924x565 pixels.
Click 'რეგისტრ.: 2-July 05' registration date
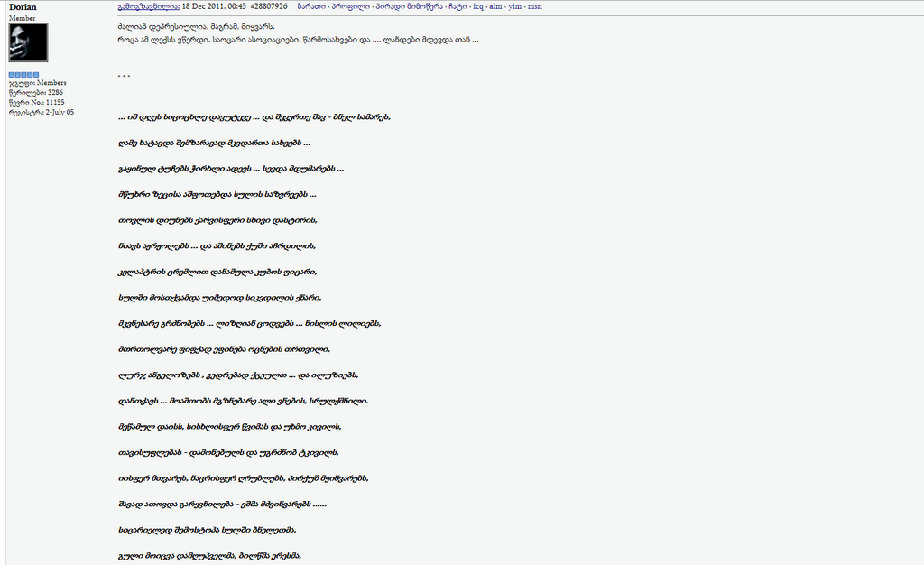42,112
